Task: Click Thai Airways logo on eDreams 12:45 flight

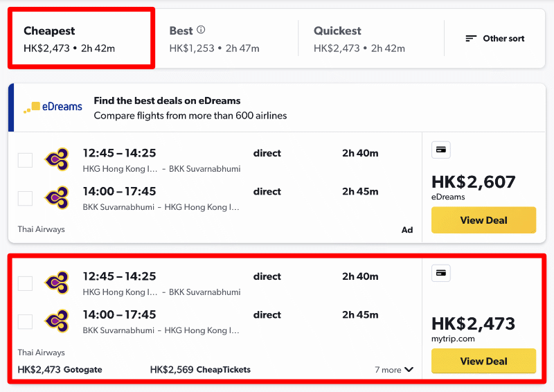Action: (57, 159)
